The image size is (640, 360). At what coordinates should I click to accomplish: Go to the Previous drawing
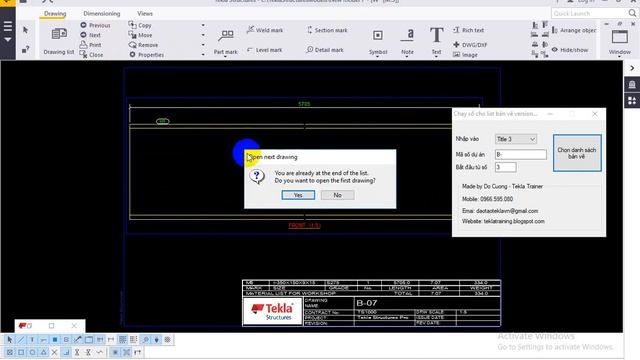pos(96,25)
